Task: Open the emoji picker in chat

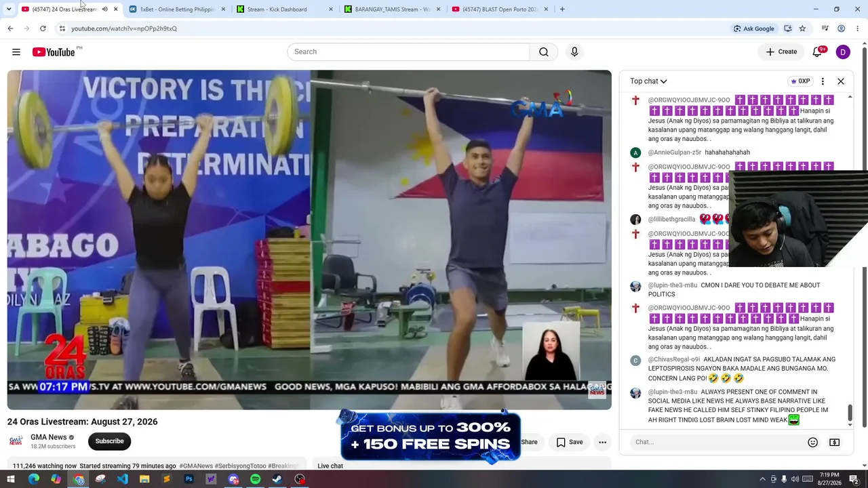Action: pos(812,442)
